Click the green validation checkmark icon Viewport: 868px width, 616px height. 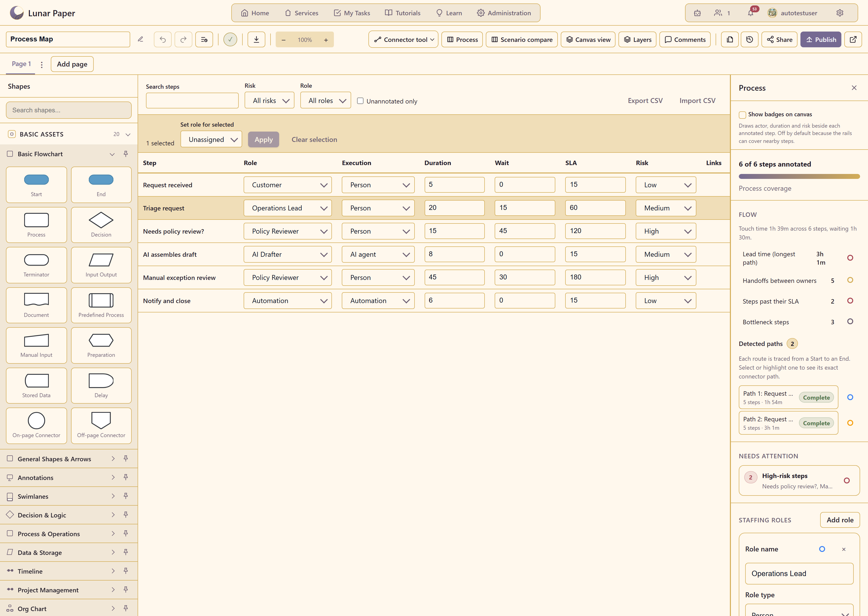pyautogui.click(x=230, y=39)
